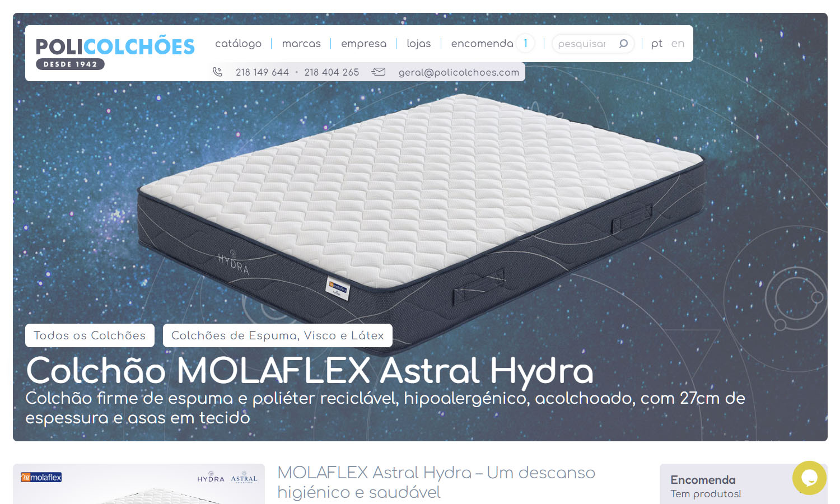Image resolution: width=840 pixels, height=504 pixels.
Task: Switch the language to en
Action: pyautogui.click(x=678, y=44)
